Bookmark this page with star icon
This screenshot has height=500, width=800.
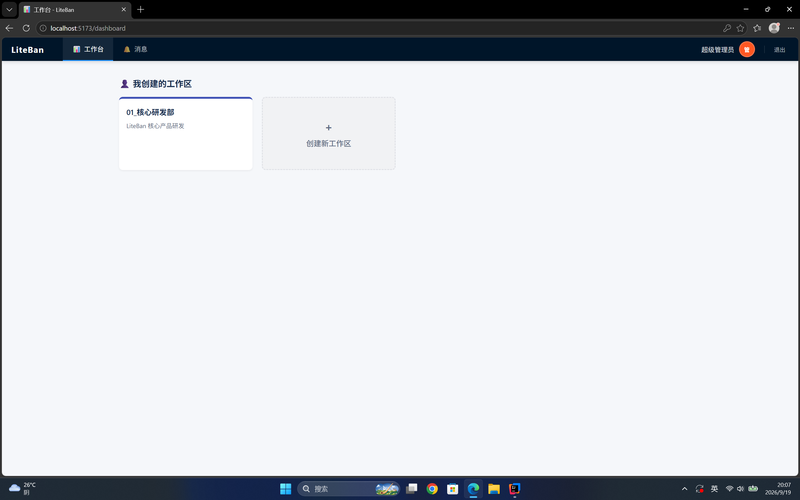740,28
